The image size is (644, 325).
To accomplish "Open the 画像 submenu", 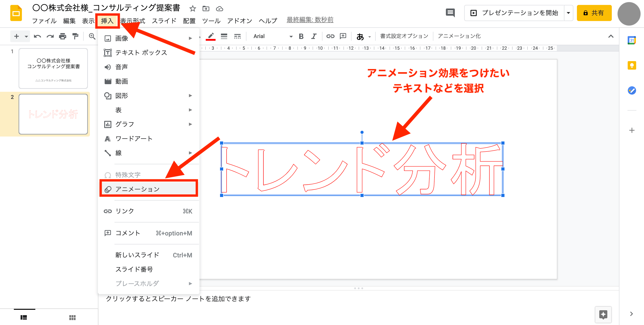I will point(149,38).
